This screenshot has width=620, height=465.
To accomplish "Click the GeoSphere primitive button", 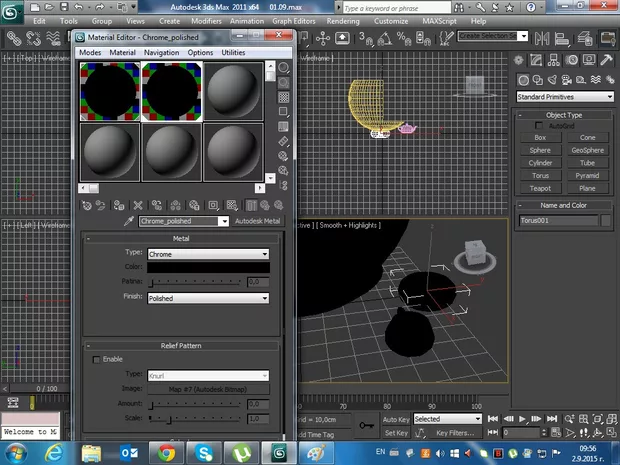I will 587,150.
